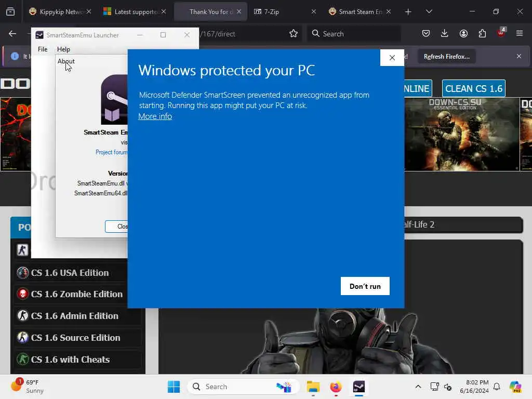Viewport: 532px width, 399px height.
Task: Click the SmartSteamEmu taskbar icon
Action: (x=359, y=387)
